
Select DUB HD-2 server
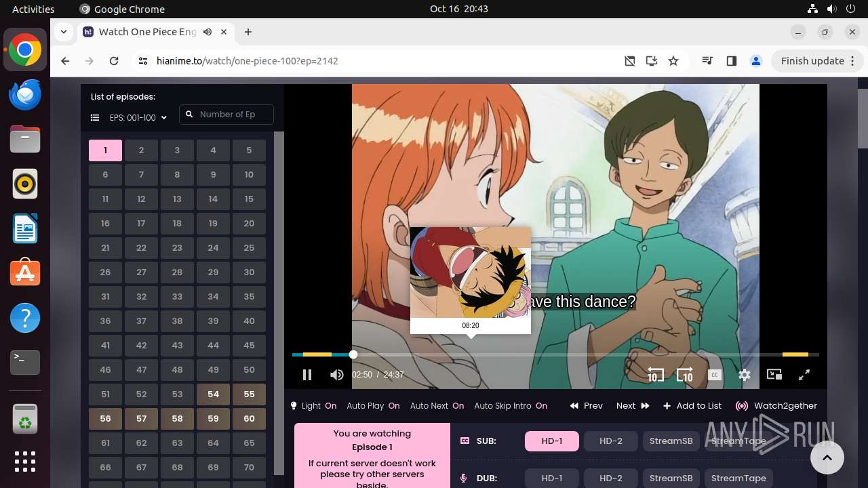pos(611,479)
